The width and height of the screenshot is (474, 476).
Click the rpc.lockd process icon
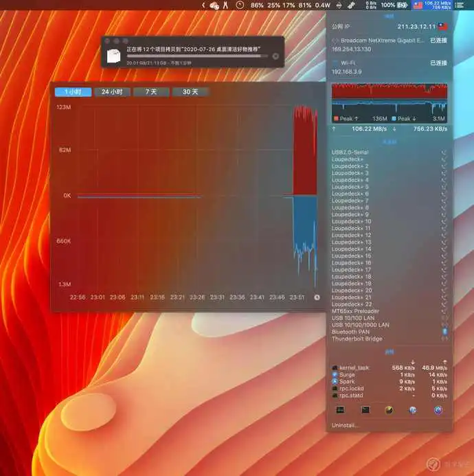coord(335,388)
